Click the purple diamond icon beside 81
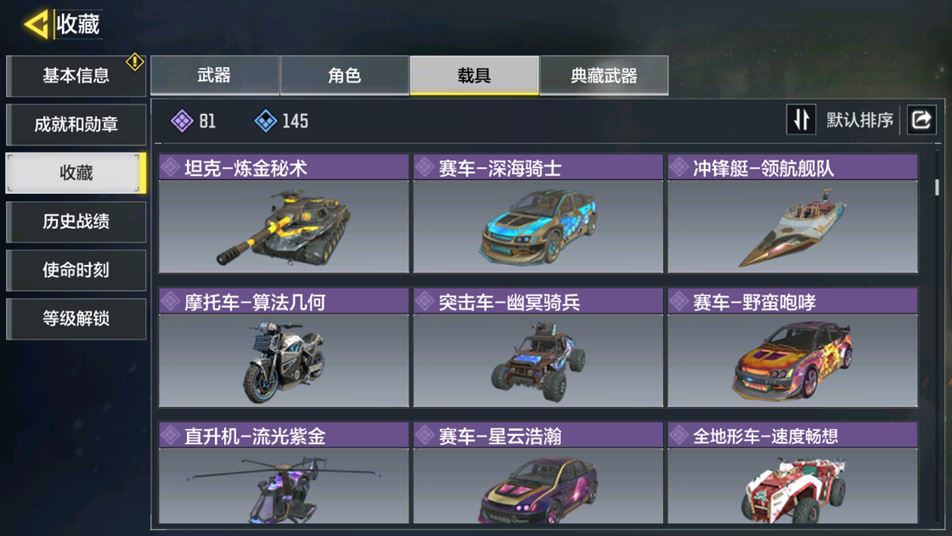952x536 pixels. (x=182, y=121)
